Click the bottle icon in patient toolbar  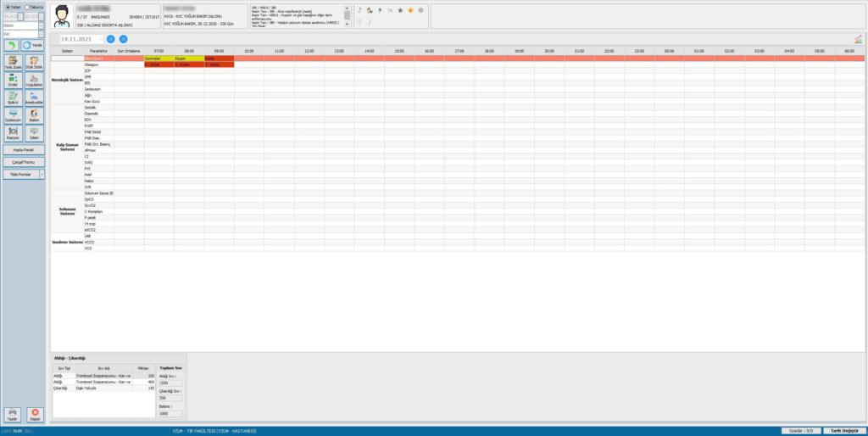(x=370, y=10)
